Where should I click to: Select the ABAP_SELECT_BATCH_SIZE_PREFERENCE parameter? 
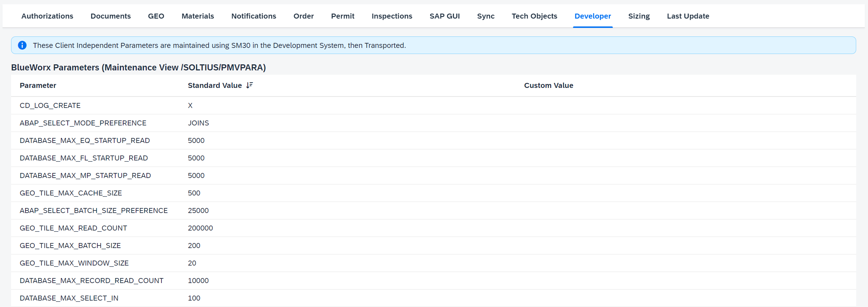click(x=94, y=211)
